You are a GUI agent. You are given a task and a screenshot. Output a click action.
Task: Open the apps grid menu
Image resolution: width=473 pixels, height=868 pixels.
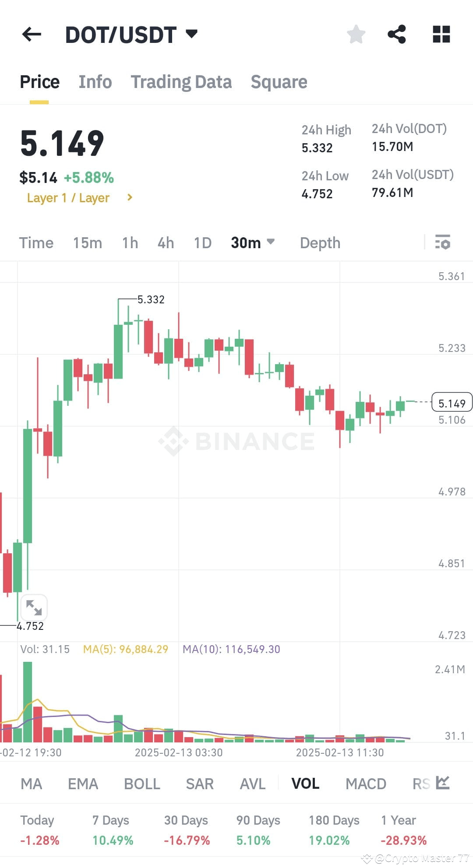coord(441,34)
